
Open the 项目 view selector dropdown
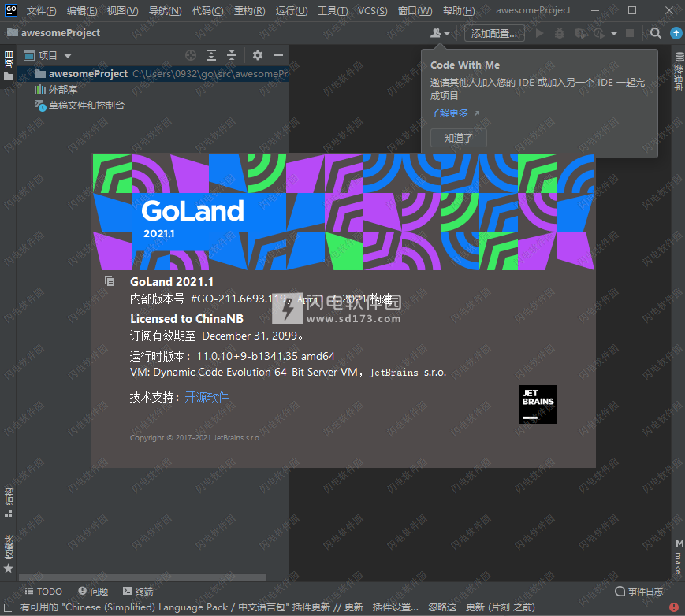pos(47,55)
